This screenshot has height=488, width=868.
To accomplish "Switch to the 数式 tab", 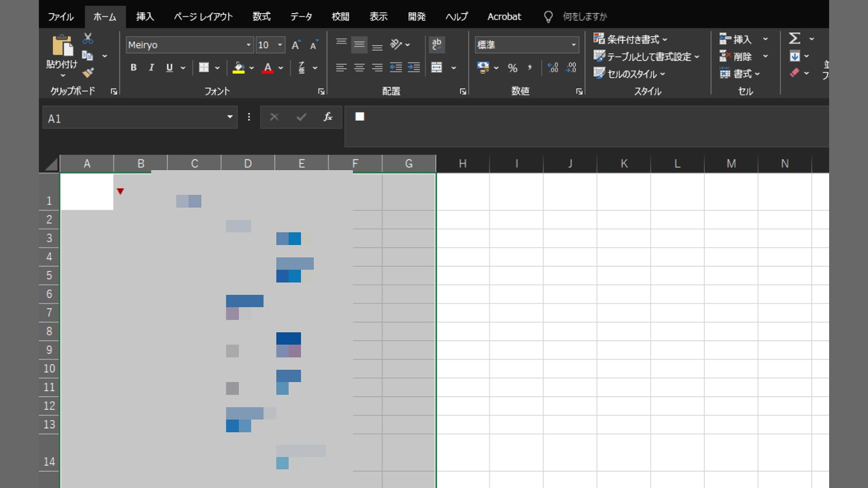I will pos(261,17).
